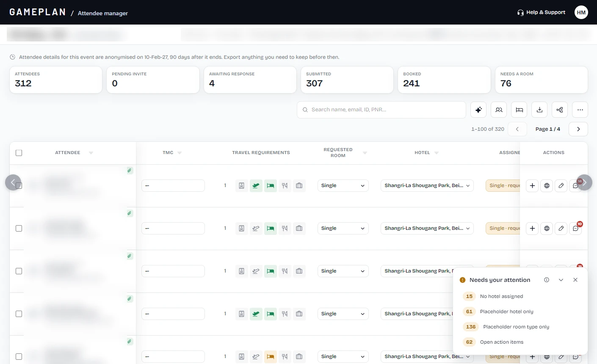Click first row green flight icon
This screenshot has height=364, width=597.
256,185
